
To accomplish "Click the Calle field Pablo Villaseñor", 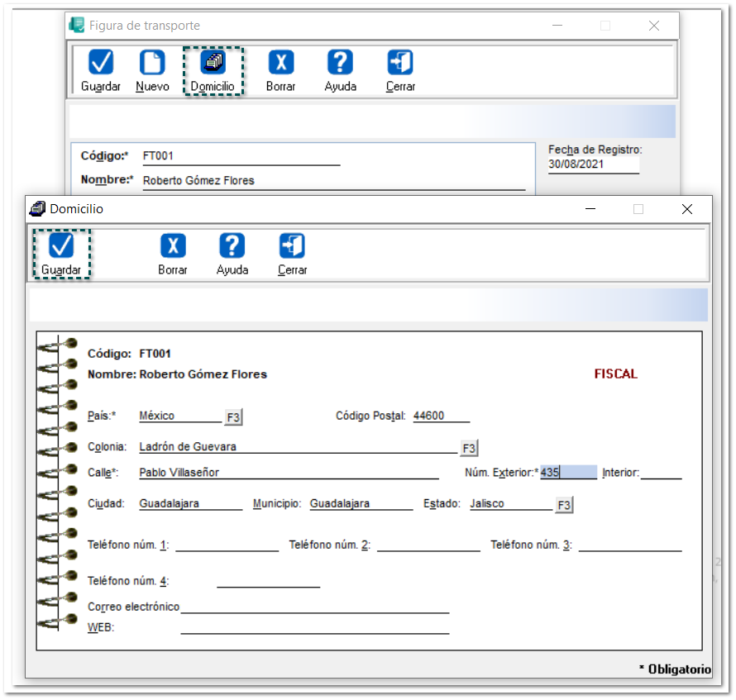I will click(289, 473).
